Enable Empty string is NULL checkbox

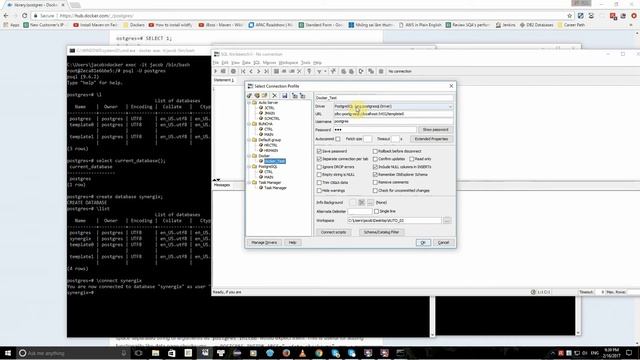(x=319, y=175)
